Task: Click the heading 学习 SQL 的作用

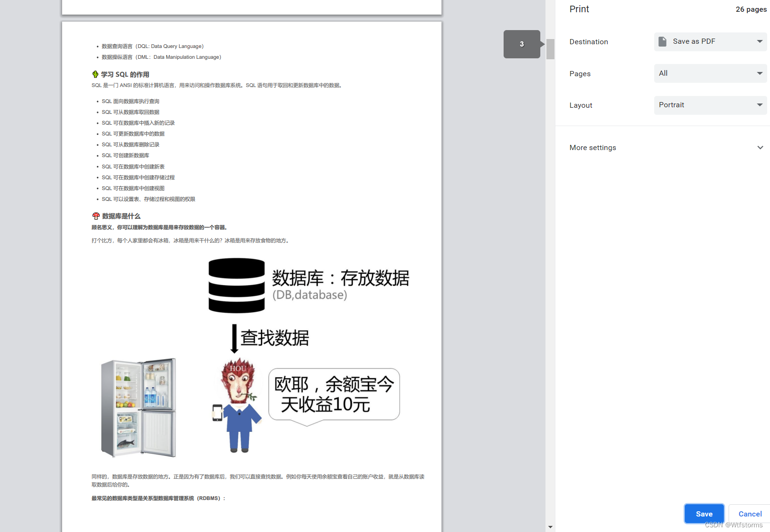Action: [125, 74]
